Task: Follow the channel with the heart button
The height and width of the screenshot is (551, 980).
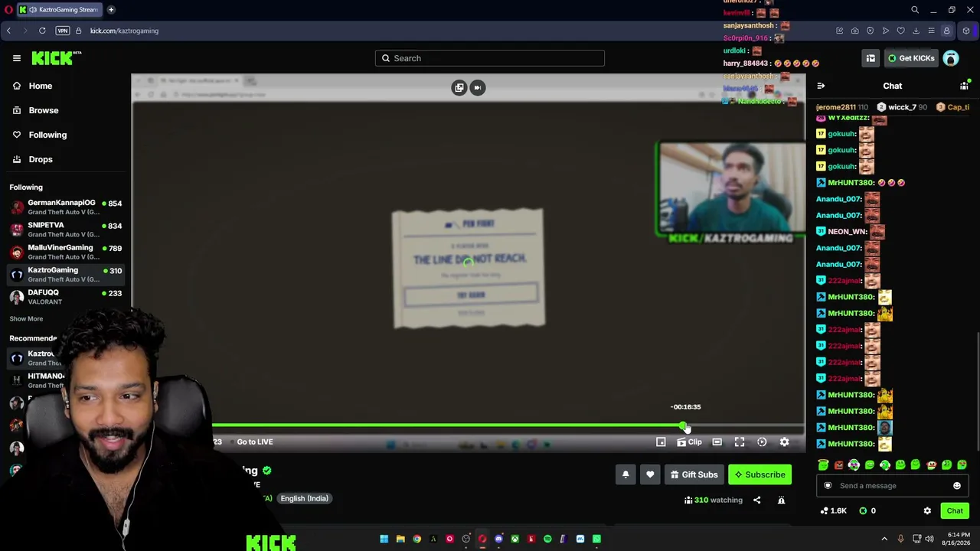Action: point(650,474)
